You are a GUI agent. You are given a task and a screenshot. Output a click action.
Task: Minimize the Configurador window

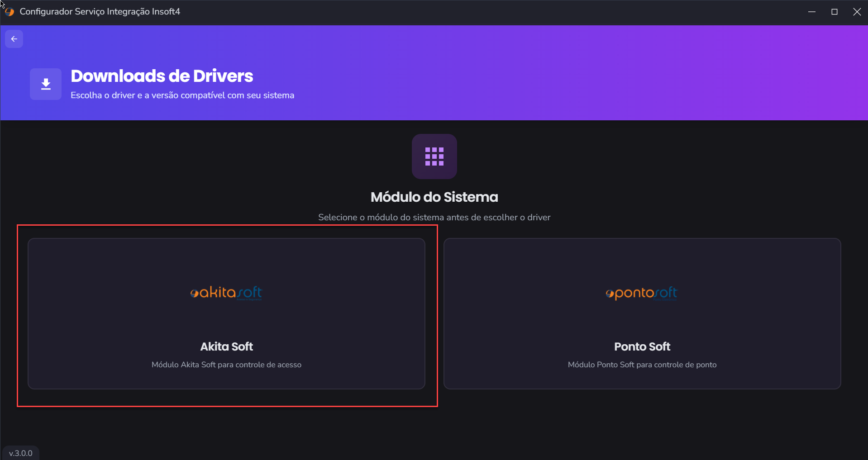coord(811,12)
